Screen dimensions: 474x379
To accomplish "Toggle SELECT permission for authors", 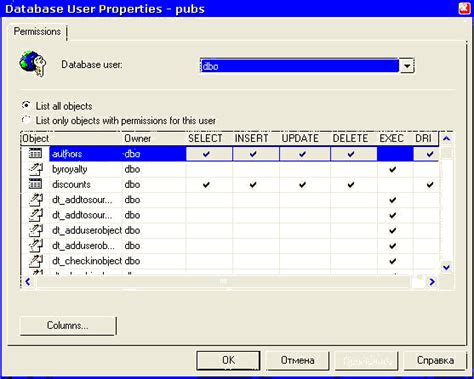I will click(206, 154).
